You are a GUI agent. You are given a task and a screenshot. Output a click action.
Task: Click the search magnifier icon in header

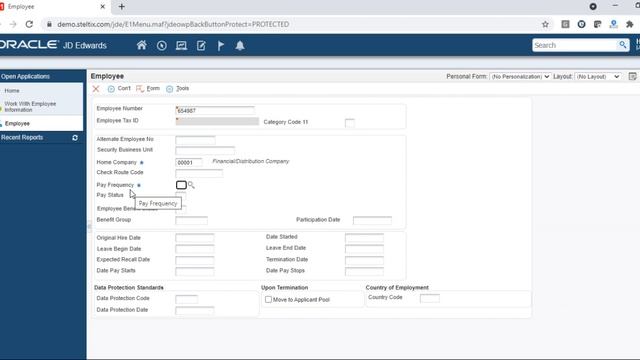click(x=622, y=45)
